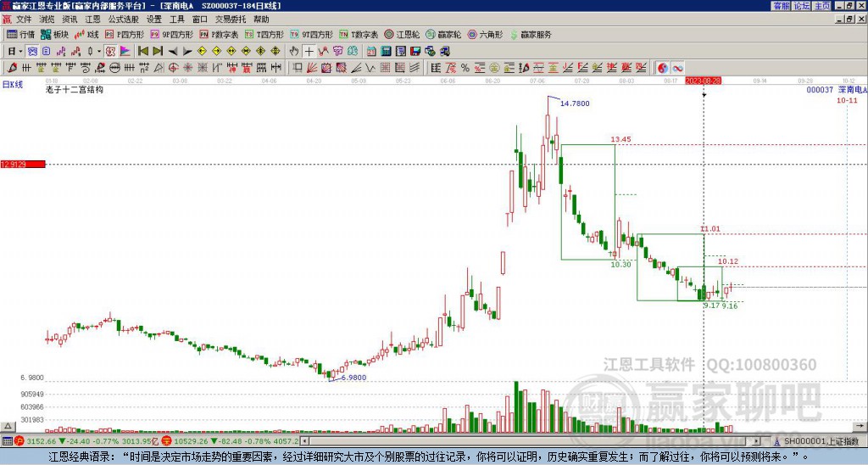Click the 13.45 resistance level label
Image resolution: width=868 pixels, height=465 pixels.
point(620,140)
